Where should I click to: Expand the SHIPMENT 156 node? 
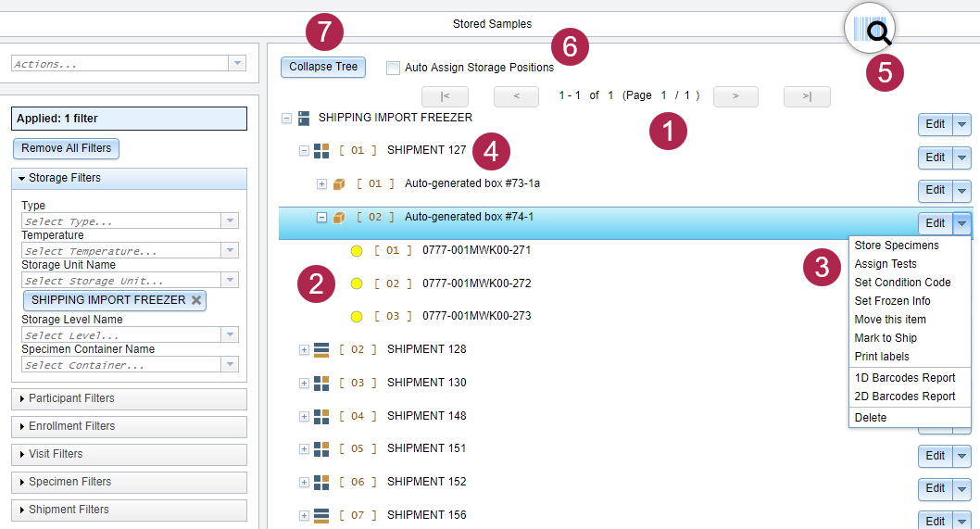(x=304, y=515)
